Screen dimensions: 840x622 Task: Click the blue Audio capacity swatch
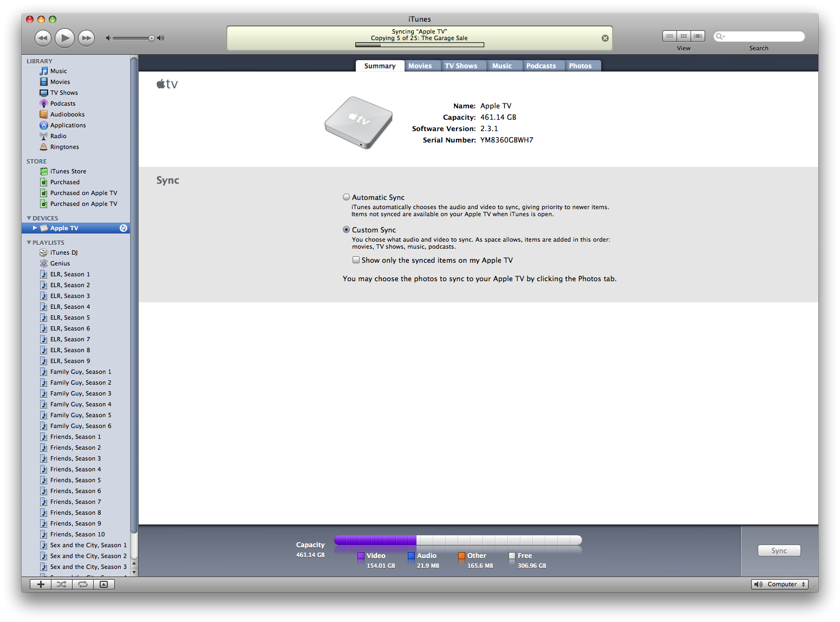411,555
